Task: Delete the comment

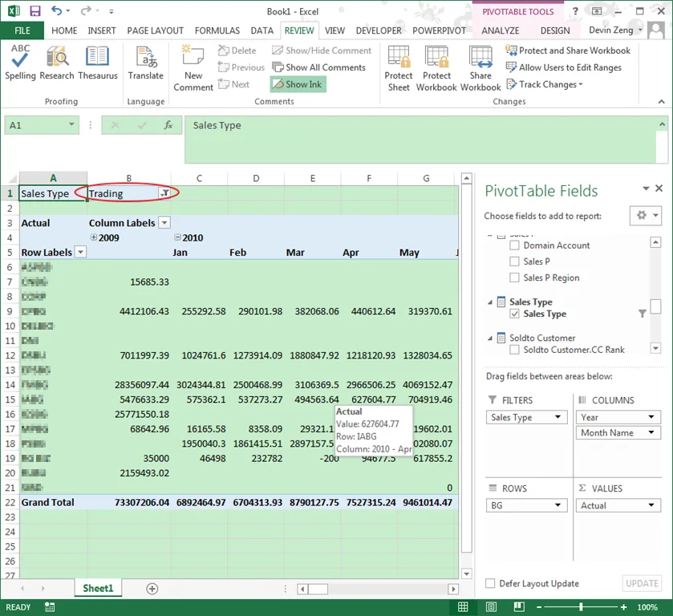Action: 237,51
